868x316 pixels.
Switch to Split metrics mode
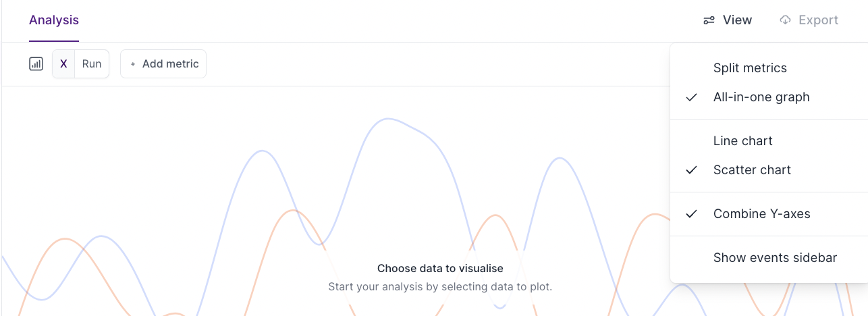coord(750,68)
